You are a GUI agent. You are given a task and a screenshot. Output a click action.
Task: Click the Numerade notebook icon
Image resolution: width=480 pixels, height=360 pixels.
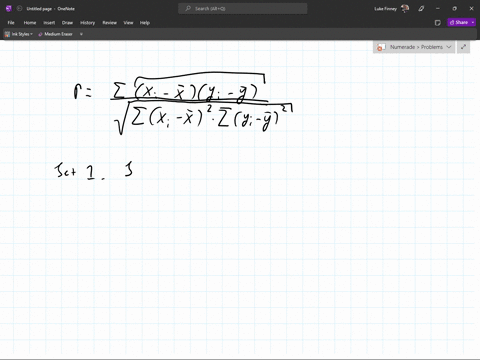pyautogui.click(x=381, y=47)
